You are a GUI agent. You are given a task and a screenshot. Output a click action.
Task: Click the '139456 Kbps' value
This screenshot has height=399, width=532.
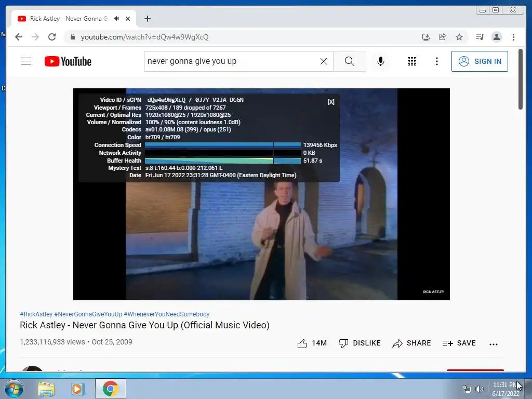click(x=320, y=145)
